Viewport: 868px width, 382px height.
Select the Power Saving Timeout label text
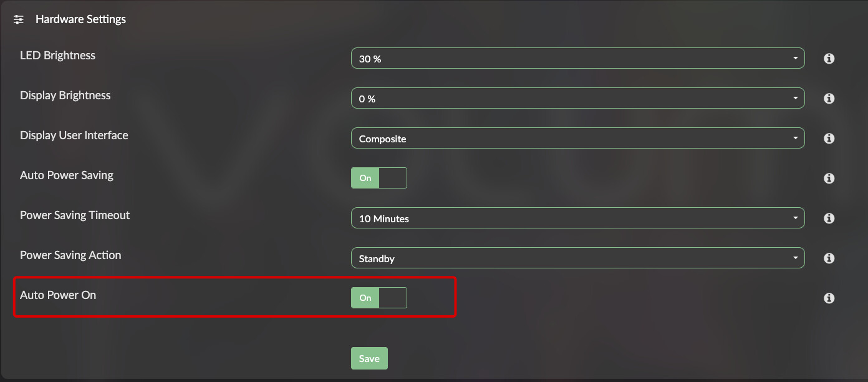[x=75, y=215]
